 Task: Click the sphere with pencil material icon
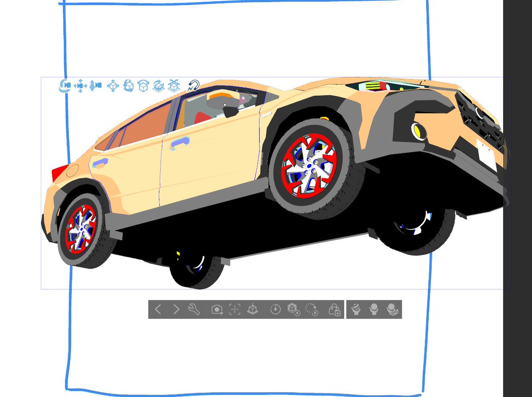click(x=393, y=310)
